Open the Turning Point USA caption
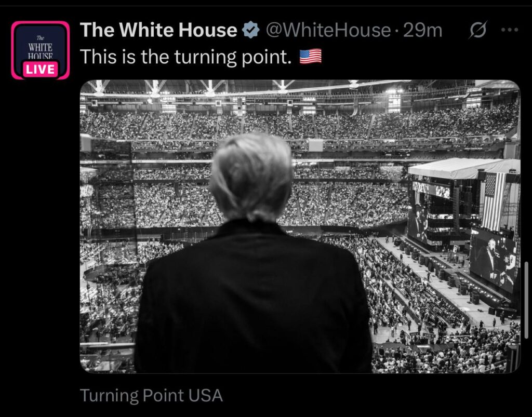532x417 pixels. [151, 396]
